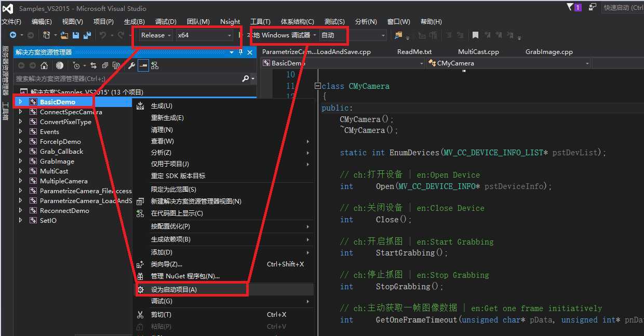Click the Collapse All icon in Solution Explorer
The width and height of the screenshot is (644, 336).
[x=105, y=65]
